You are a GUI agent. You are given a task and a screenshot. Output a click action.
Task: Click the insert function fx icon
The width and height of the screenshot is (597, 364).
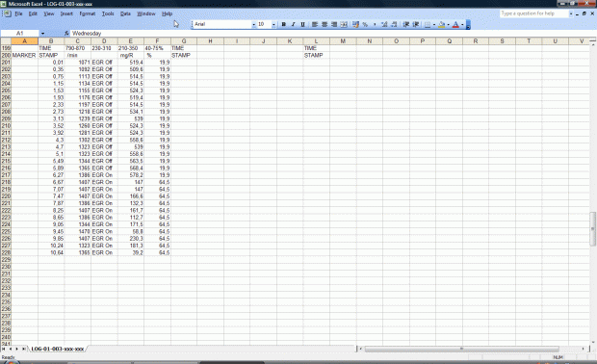click(x=66, y=34)
